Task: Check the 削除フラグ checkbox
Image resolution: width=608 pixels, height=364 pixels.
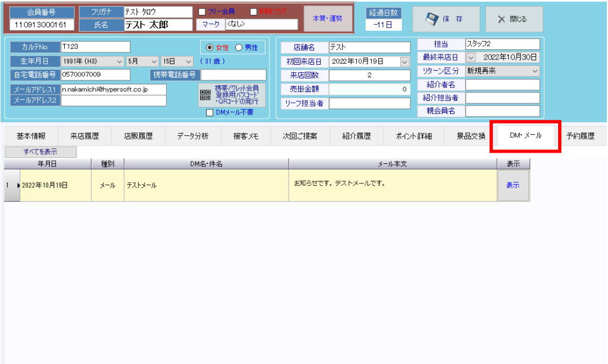Action: (x=254, y=11)
